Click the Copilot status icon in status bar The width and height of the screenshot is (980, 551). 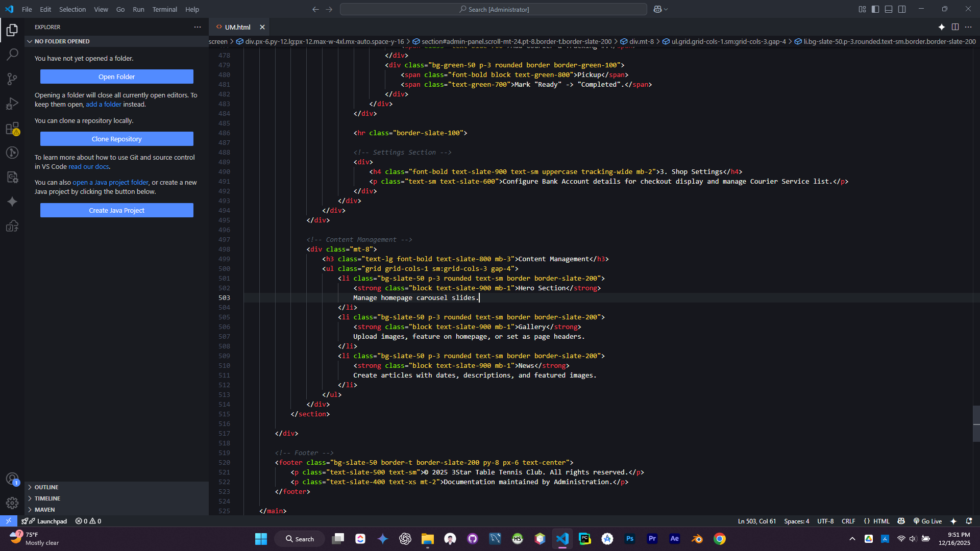pyautogui.click(x=901, y=521)
